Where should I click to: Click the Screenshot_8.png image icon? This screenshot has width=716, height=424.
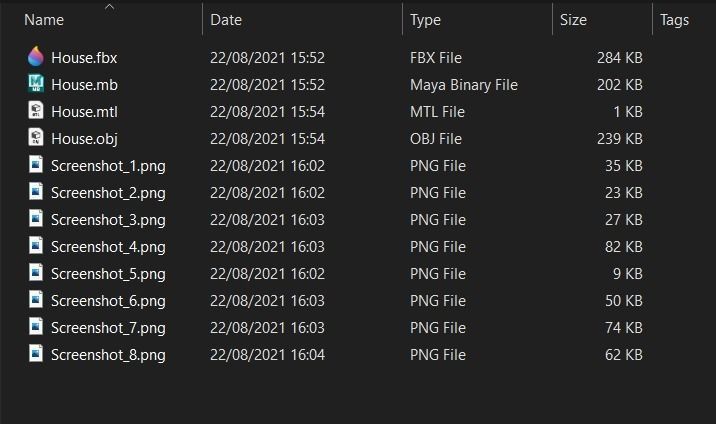point(37,354)
